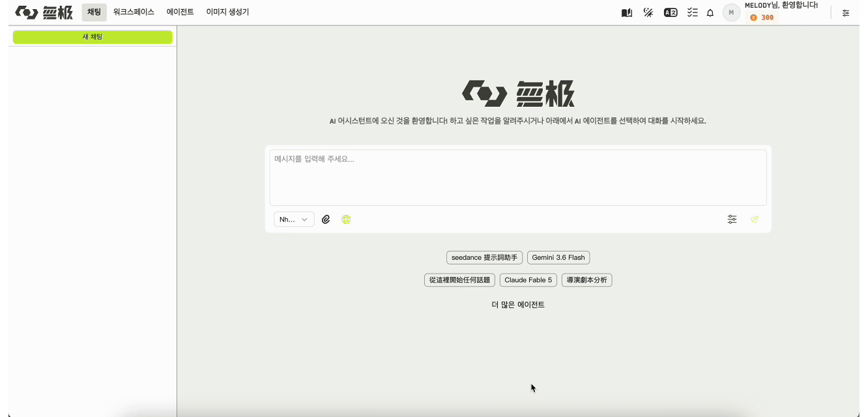Click the large center brand logo
868x417 pixels.
518,94
